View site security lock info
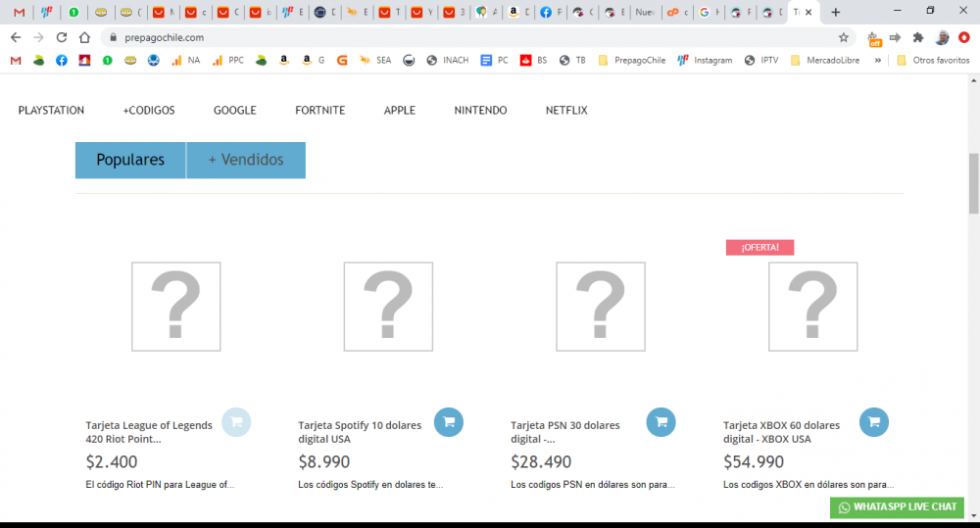 (x=113, y=37)
